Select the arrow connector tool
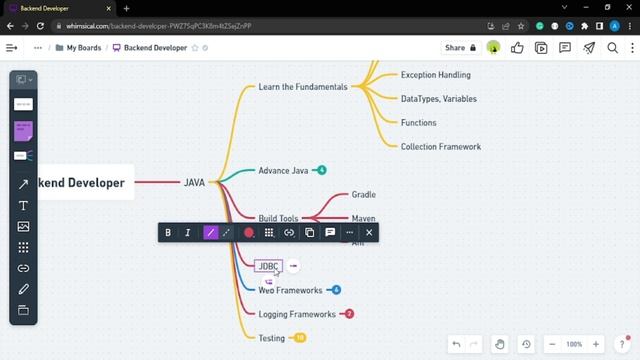This screenshot has height=360, width=640. coord(23,184)
